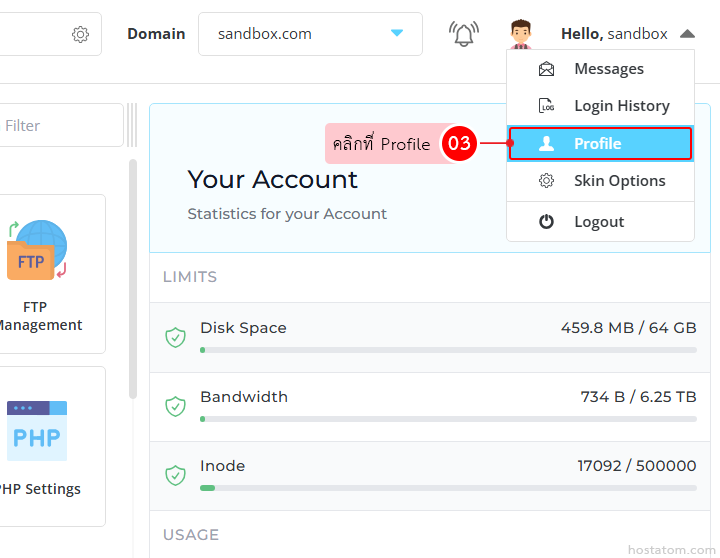Screen dimensions: 720x558
Task: Click the Inode shield icon
Action: (175, 475)
